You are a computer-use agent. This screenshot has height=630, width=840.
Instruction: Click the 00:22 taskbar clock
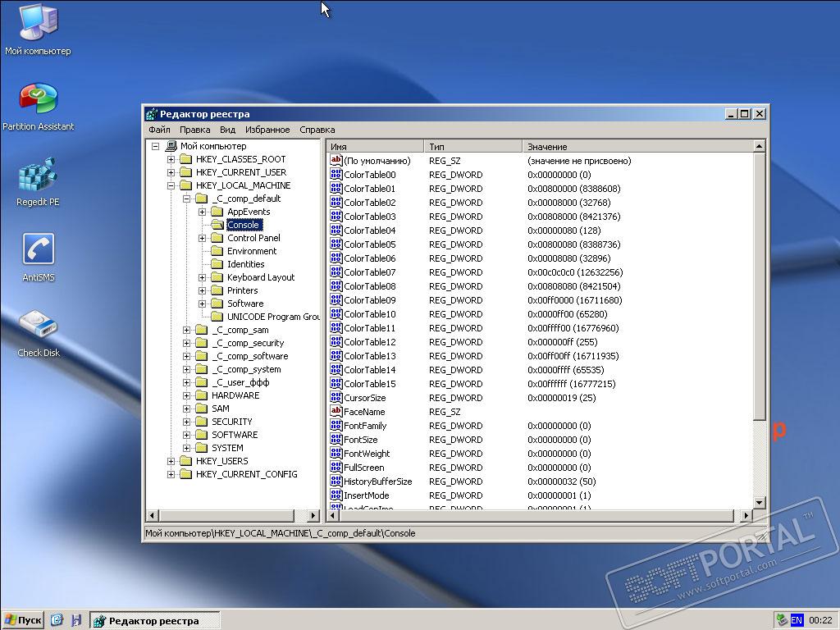click(x=820, y=620)
